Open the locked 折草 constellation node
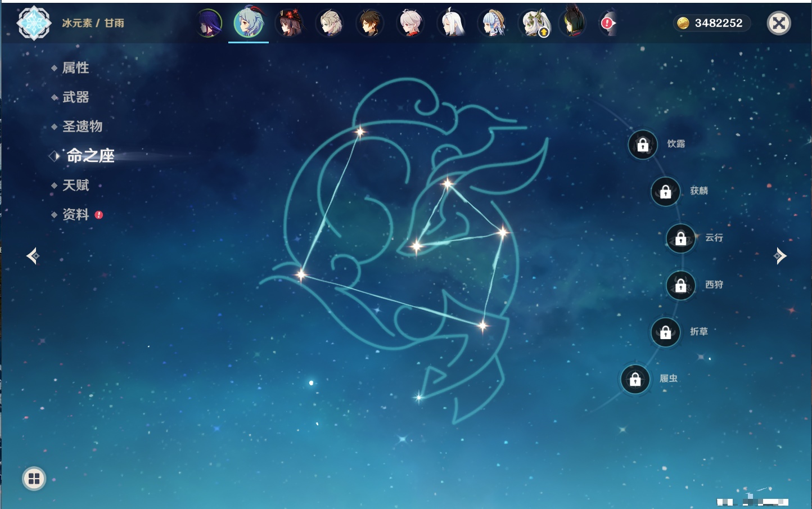Screen dimensions: 812x509 pos(666,332)
